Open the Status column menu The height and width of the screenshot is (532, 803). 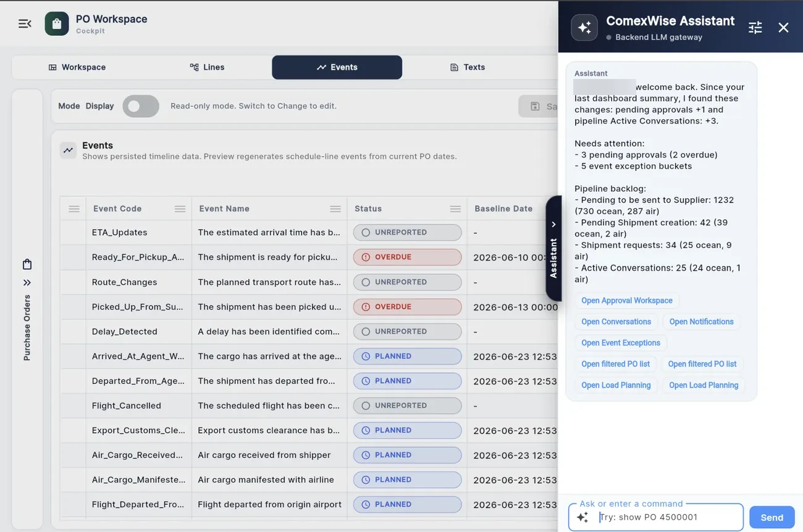click(455, 209)
